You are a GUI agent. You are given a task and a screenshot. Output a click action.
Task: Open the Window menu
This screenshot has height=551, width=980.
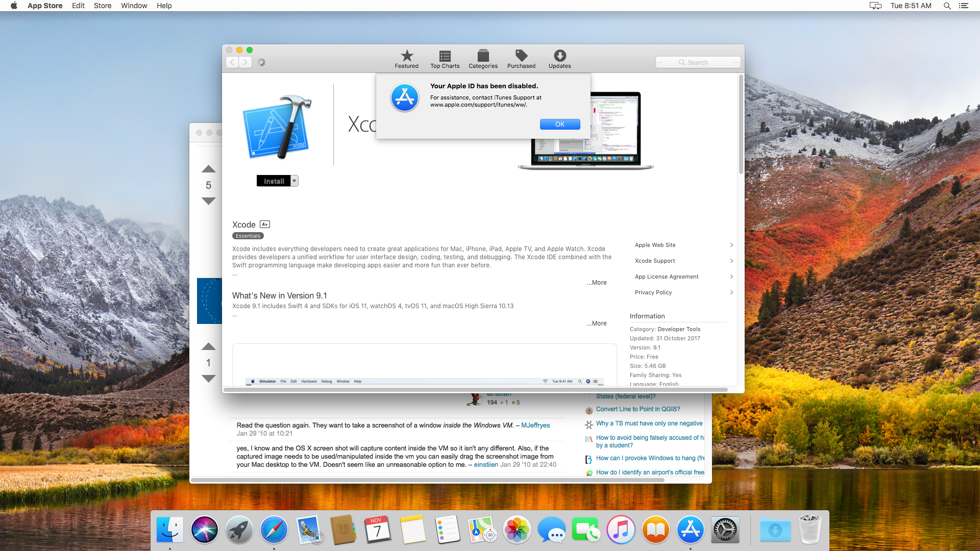[134, 6]
